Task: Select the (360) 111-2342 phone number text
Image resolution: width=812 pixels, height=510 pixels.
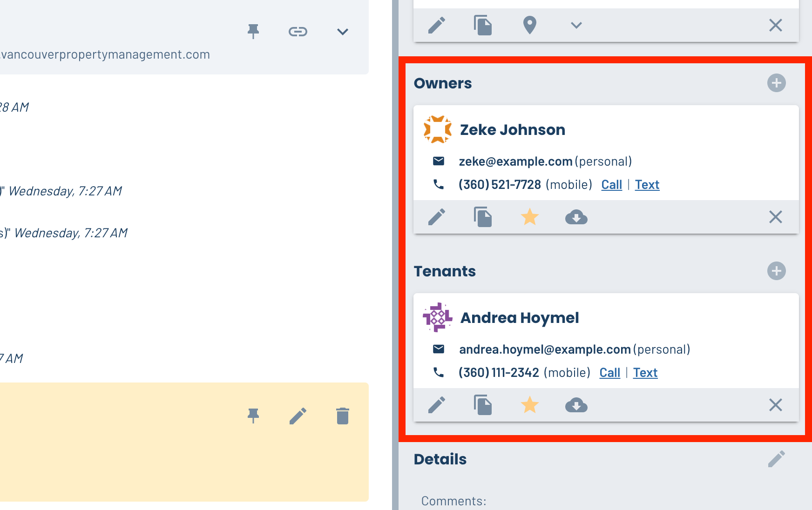Action: 499,373
